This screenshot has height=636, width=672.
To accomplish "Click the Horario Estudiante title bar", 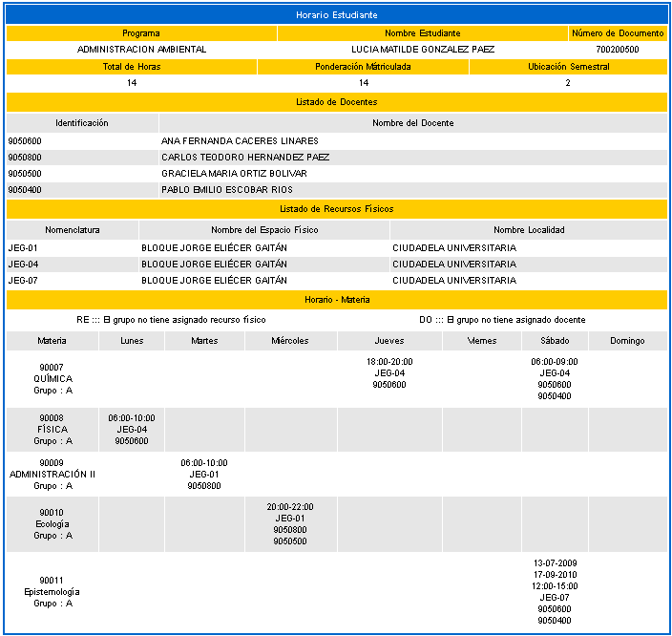I will tap(336, 15).
